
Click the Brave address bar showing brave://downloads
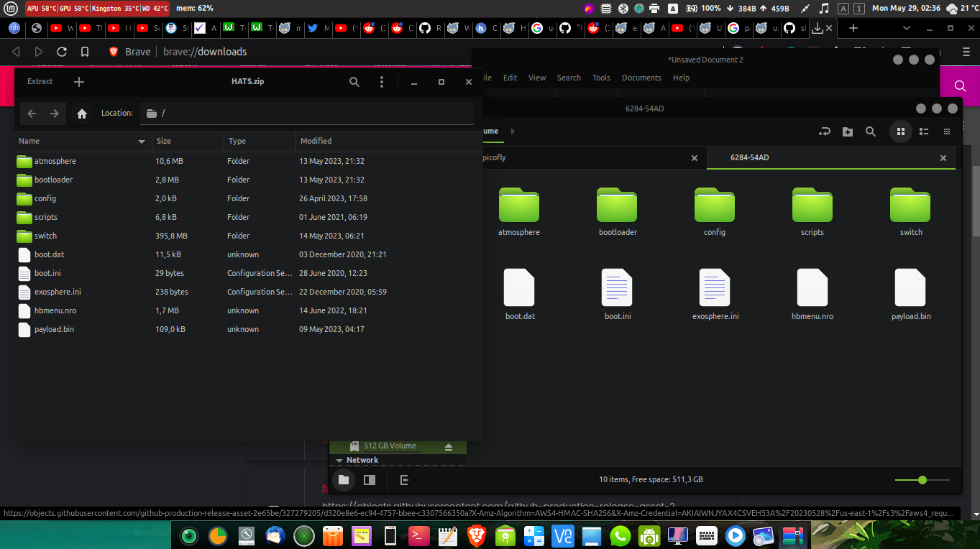(205, 52)
